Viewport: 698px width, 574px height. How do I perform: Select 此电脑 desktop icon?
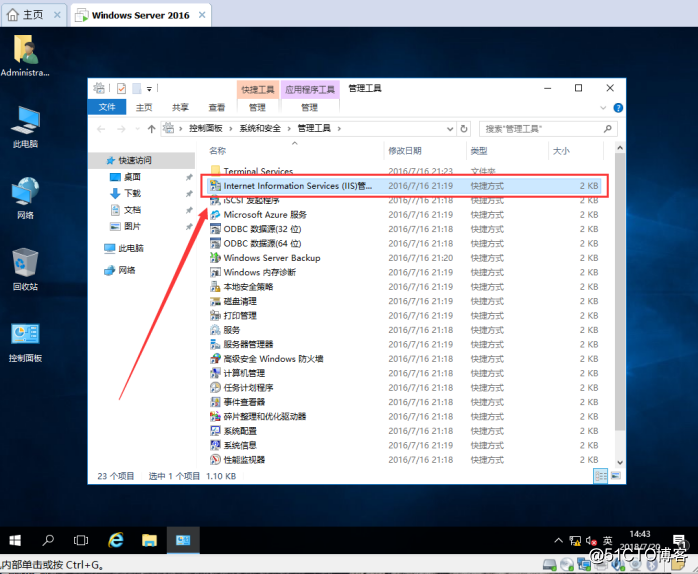click(26, 127)
